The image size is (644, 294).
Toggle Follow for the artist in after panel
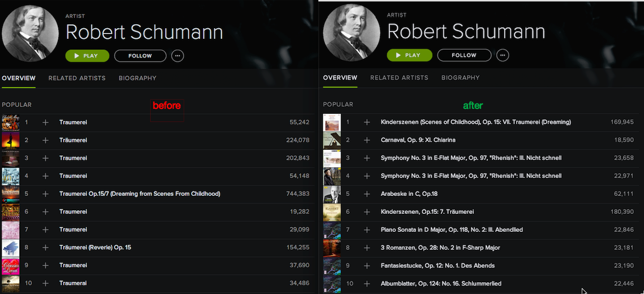(x=464, y=55)
